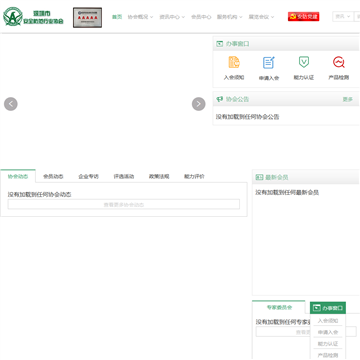Image resolution: width=360 pixels, height=360 pixels.
Task: Click the view-more button under 专家委员会
Action: click(x=306, y=332)
